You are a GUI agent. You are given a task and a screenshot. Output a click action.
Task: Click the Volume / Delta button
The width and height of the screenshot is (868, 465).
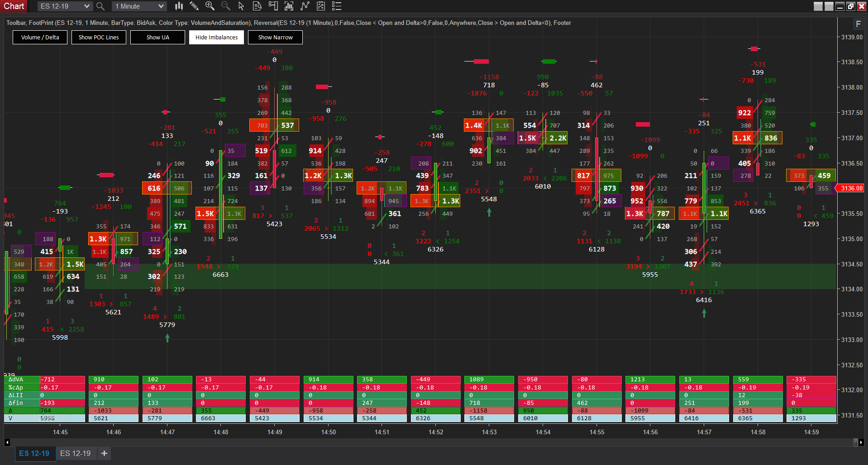[x=40, y=37]
